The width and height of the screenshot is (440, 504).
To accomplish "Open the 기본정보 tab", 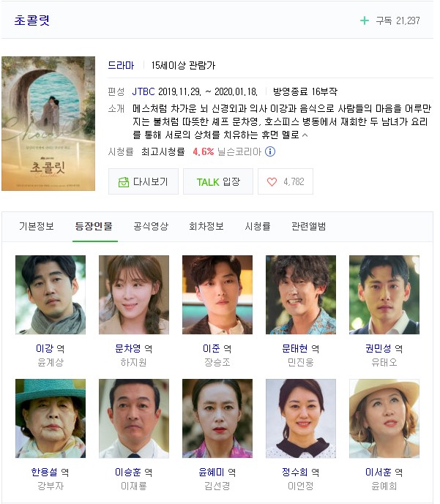I will 37,226.
